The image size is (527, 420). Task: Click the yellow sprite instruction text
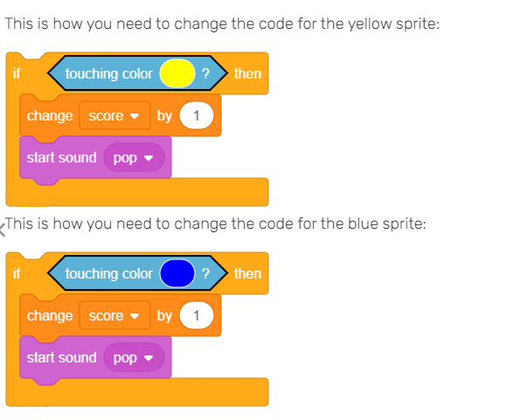pos(222,24)
